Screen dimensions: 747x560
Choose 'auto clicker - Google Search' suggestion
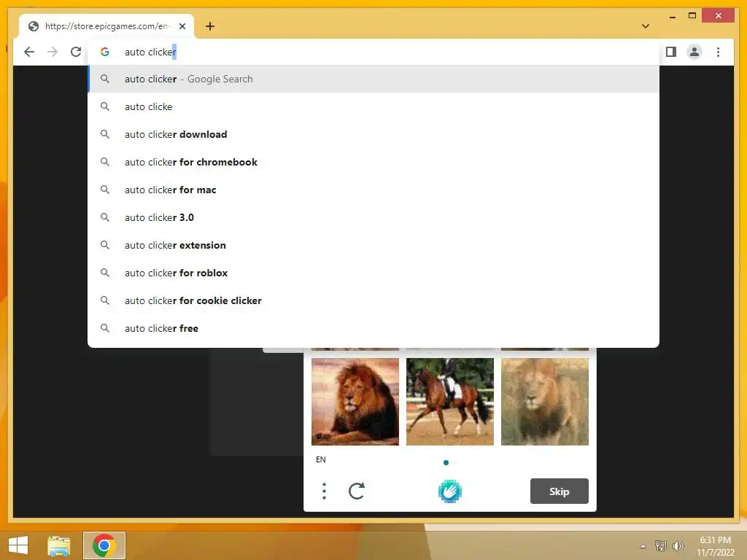pyautogui.click(x=373, y=79)
